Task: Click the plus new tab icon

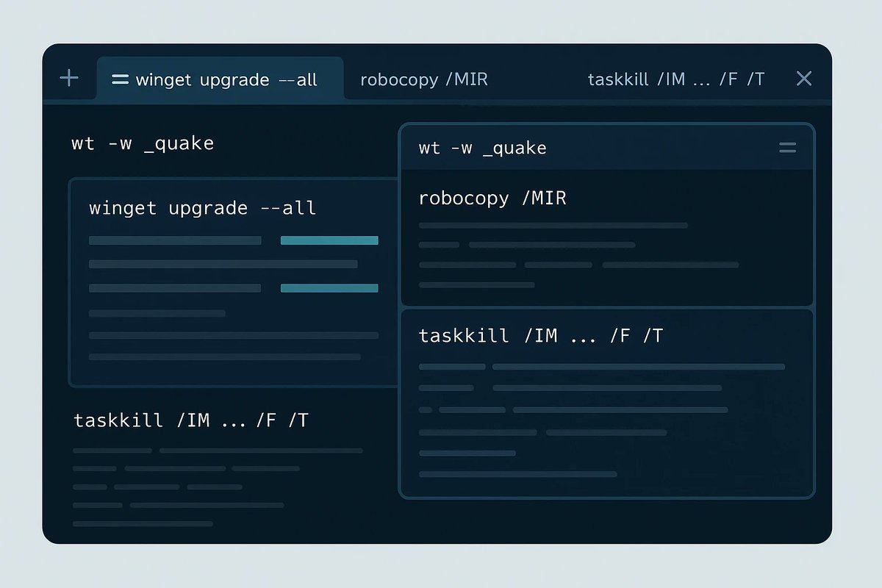Action: tap(68, 78)
